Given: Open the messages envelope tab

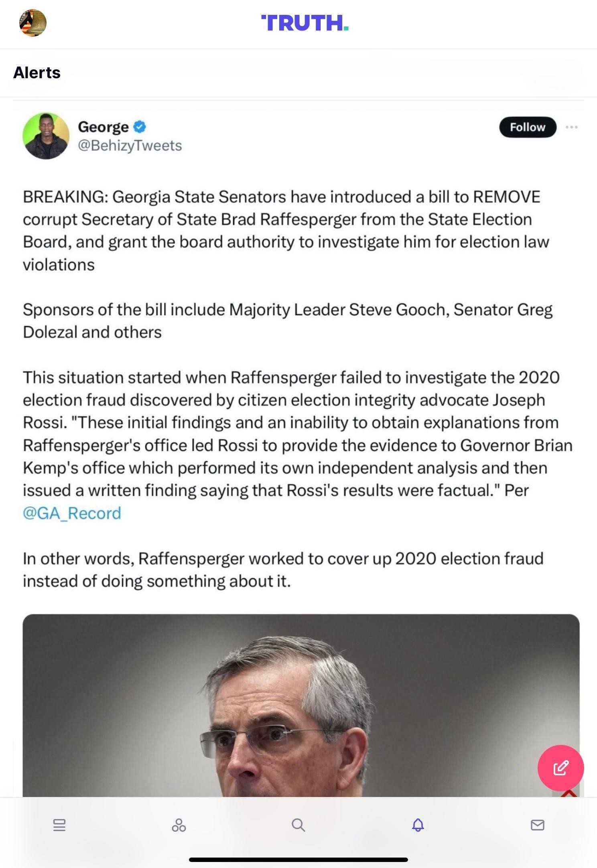Looking at the screenshot, I should coord(537,825).
